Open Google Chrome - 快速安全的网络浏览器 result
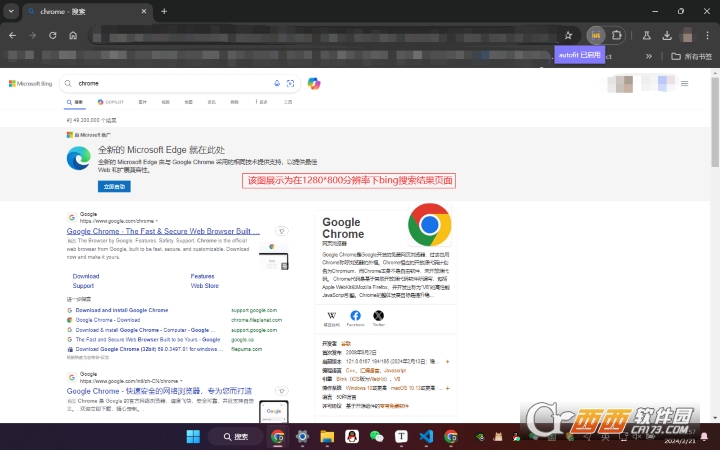 pos(159,391)
